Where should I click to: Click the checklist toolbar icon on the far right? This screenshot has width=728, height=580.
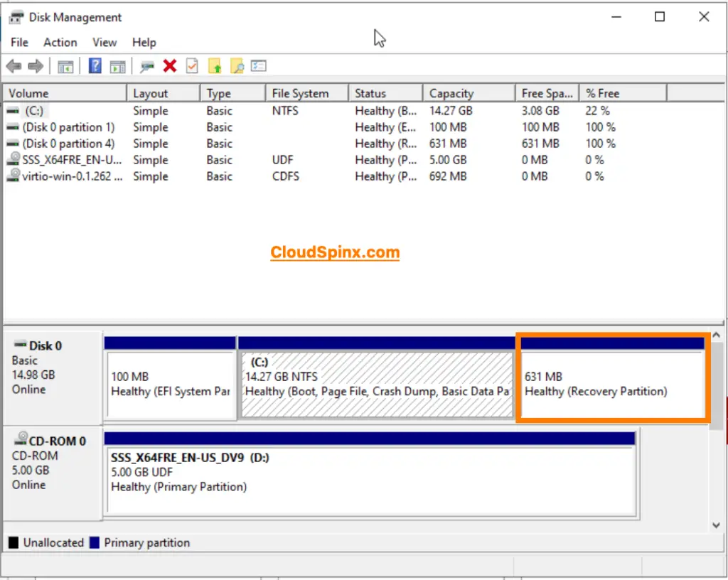coord(259,65)
